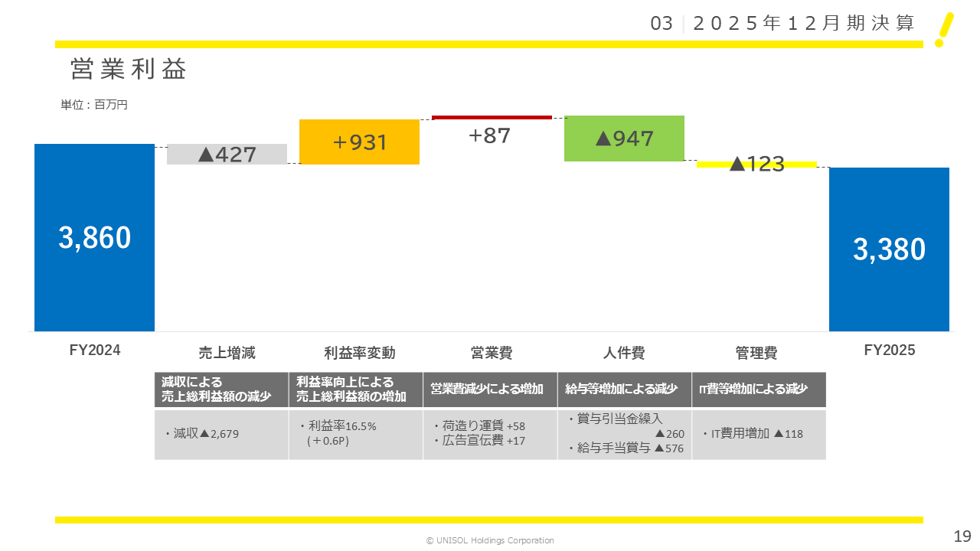The width and height of the screenshot is (980, 551).
Task: Click the 利益率16.5% (+0.6P) cell
Action: (x=356, y=435)
